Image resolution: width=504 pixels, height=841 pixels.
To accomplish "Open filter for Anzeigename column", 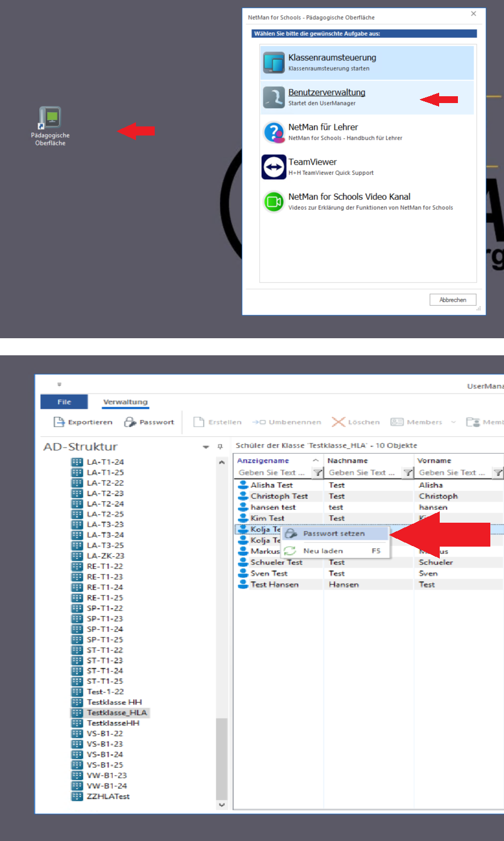I will 318,473.
